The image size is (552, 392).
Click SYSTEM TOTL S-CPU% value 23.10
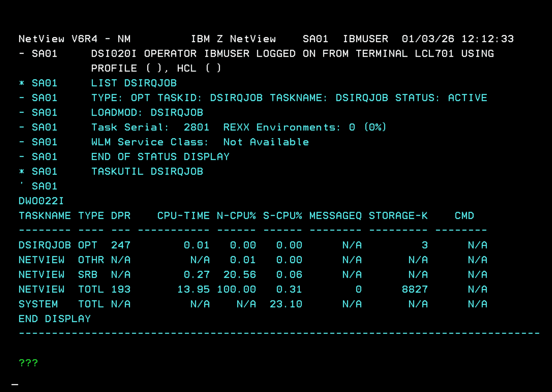(x=286, y=304)
